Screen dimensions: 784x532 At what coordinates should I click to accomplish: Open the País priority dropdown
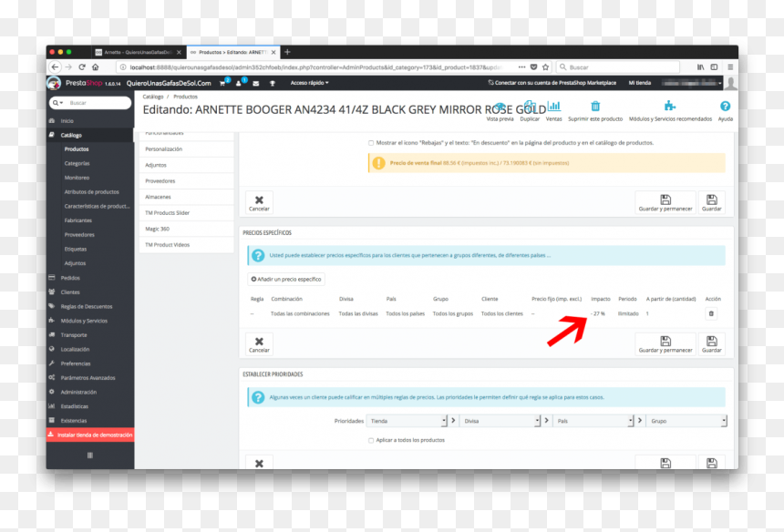(x=593, y=421)
